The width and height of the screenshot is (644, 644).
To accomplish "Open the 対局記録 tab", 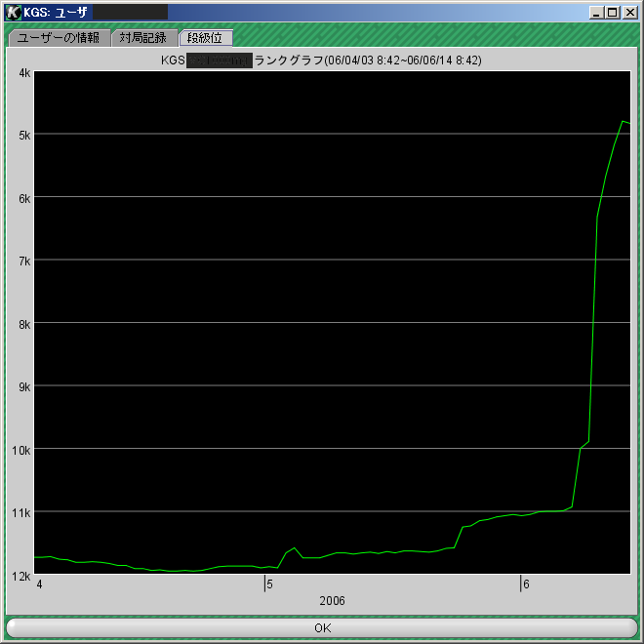I will point(143,38).
